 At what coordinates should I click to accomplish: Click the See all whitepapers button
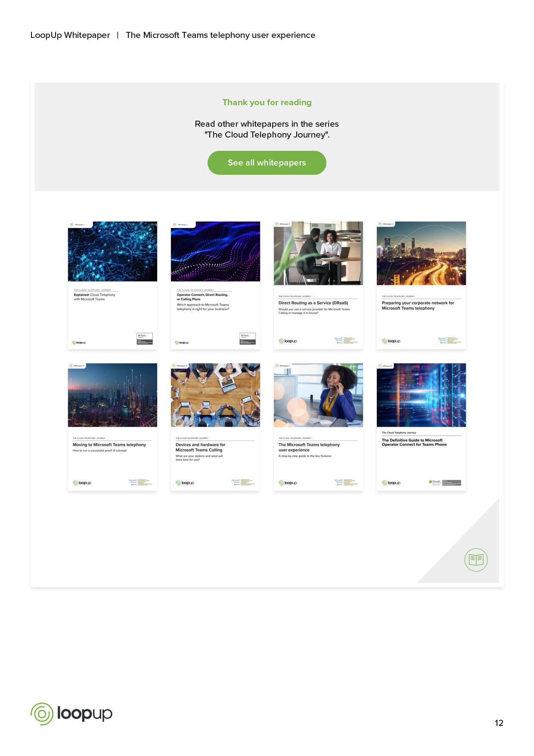point(267,163)
